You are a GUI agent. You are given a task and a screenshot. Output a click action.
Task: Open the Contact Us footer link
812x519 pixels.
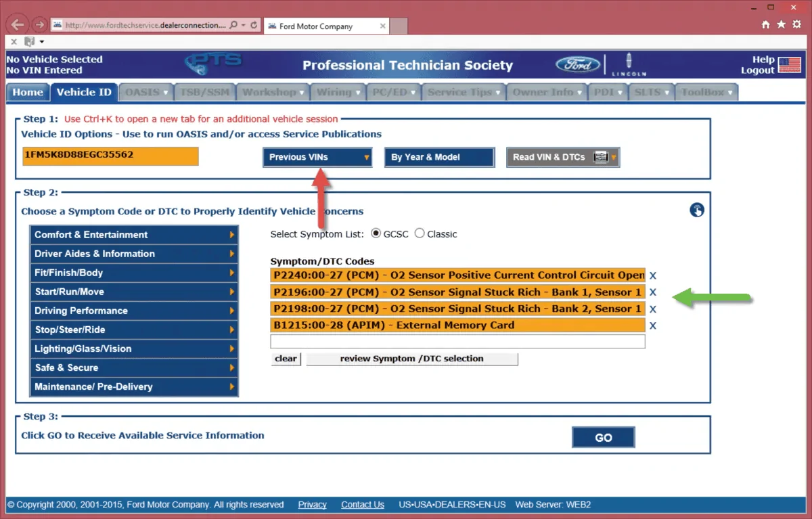click(363, 505)
